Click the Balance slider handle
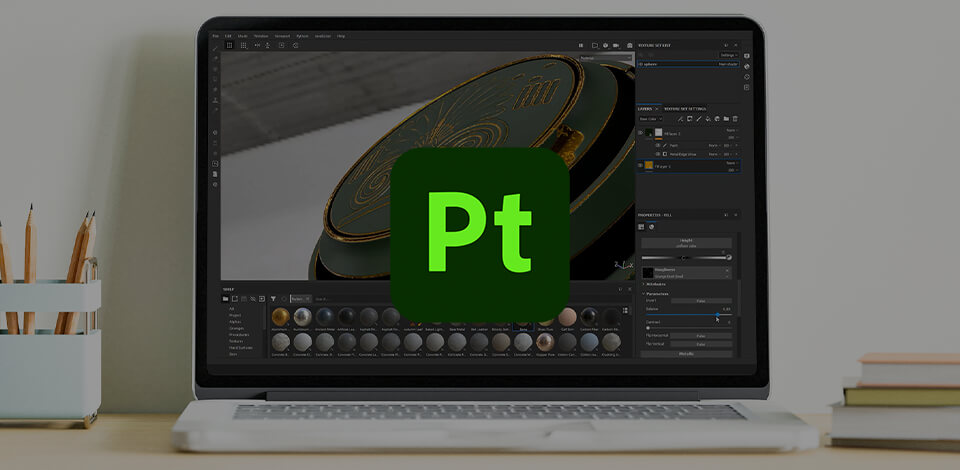 click(x=717, y=315)
